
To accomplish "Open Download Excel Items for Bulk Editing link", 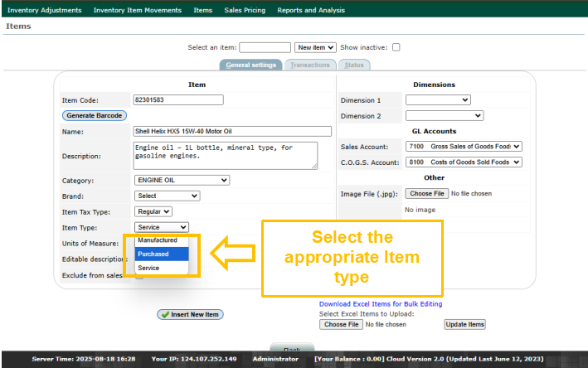I will pos(381,304).
